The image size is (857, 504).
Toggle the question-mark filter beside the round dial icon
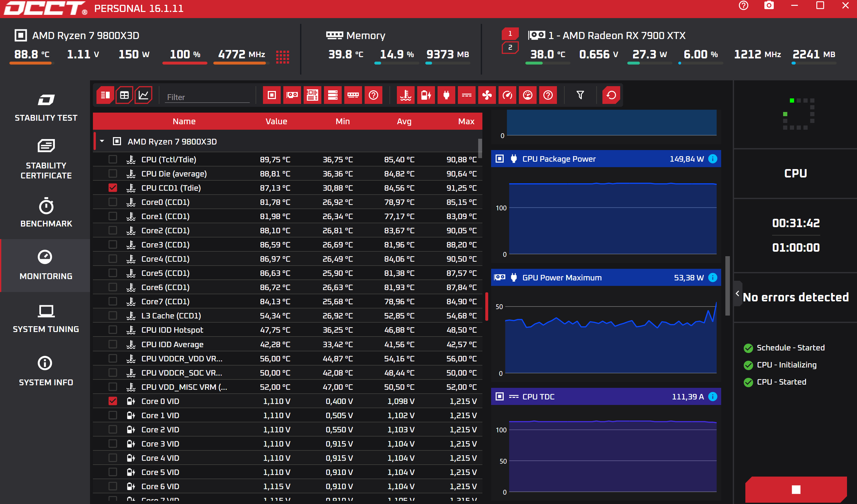click(x=548, y=95)
